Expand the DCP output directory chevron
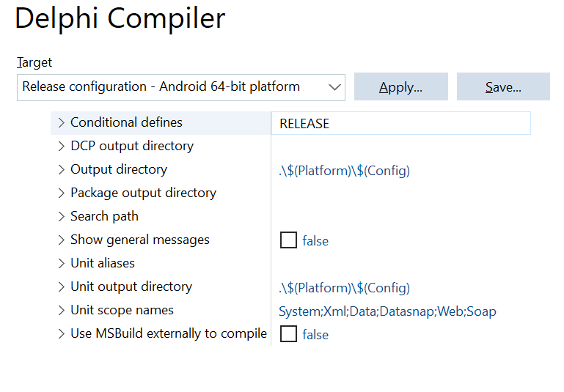The image size is (564, 392). coord(61,147)
